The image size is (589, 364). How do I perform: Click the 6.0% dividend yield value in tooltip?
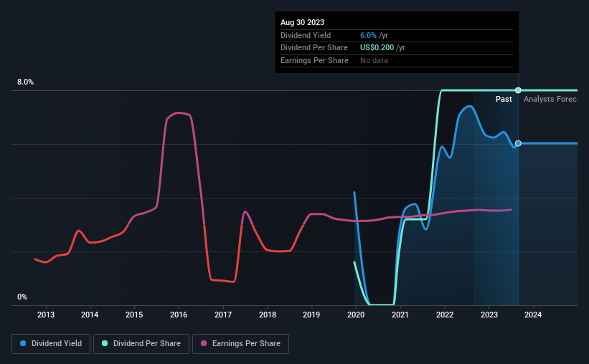click(368, 35)
